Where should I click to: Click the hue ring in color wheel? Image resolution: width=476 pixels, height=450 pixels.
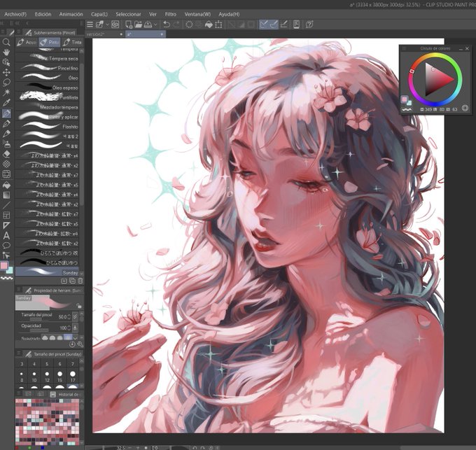click(435, 56)
